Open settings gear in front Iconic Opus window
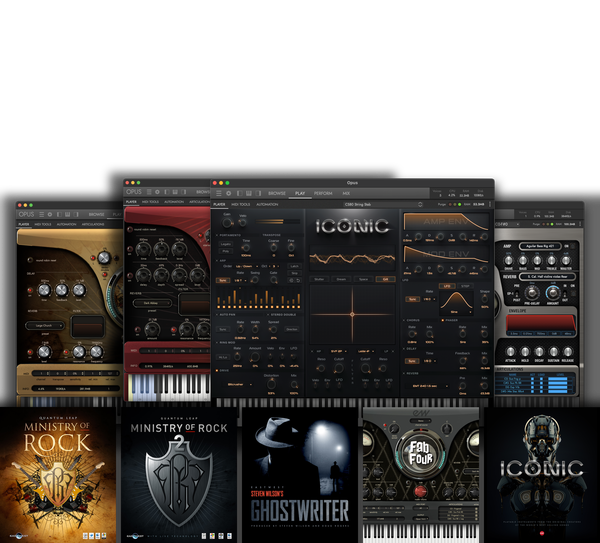Image resolution: width=600 pixels, height=543 pixels. 228,194
